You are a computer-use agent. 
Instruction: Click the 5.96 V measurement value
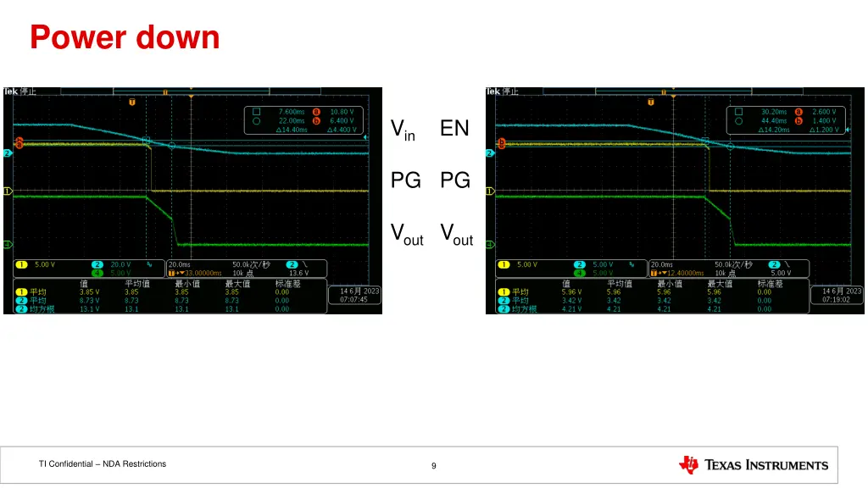(572, 292)
